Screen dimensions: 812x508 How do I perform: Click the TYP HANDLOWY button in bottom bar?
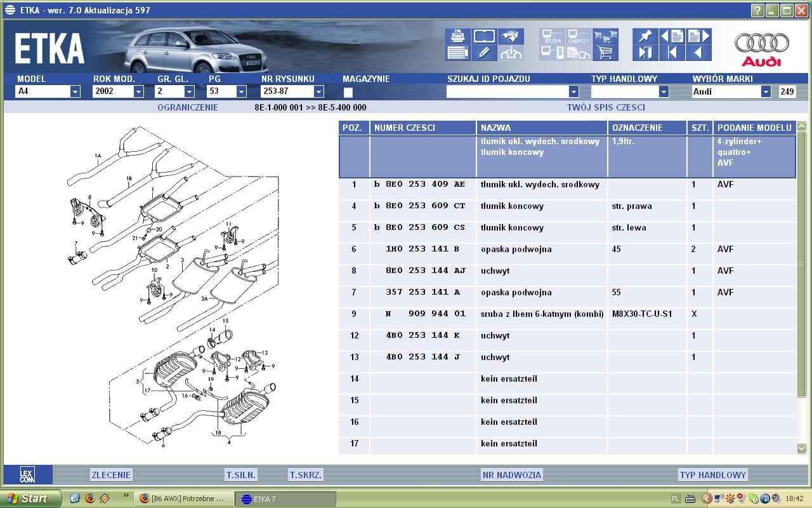pos(713,475)
